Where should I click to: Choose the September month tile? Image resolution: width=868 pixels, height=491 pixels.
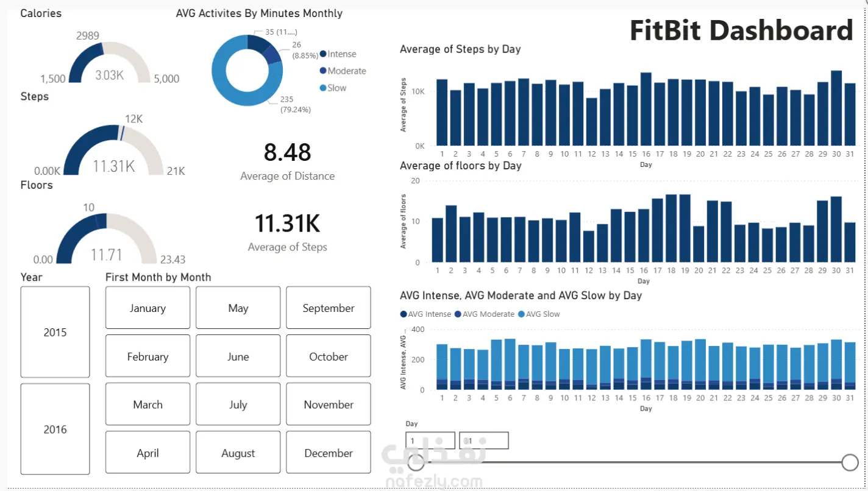(x=329, y=308)
